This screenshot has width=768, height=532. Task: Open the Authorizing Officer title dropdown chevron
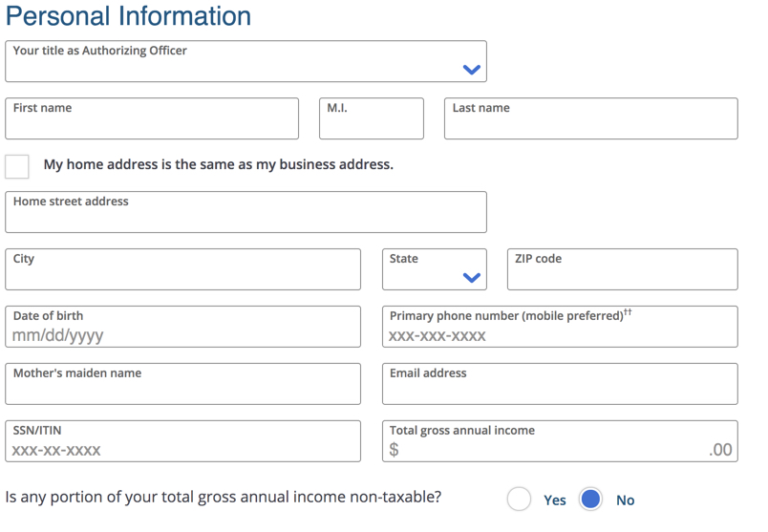point(471,70)
